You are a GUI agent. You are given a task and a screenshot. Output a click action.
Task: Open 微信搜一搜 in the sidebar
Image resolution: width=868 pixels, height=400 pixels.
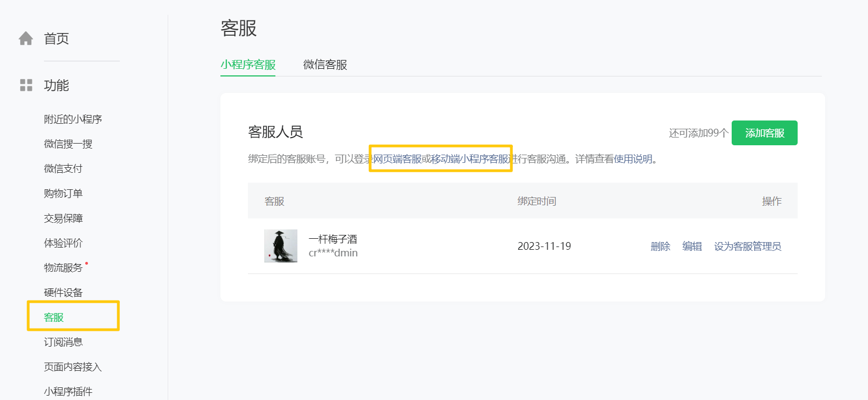click(68, 144)
